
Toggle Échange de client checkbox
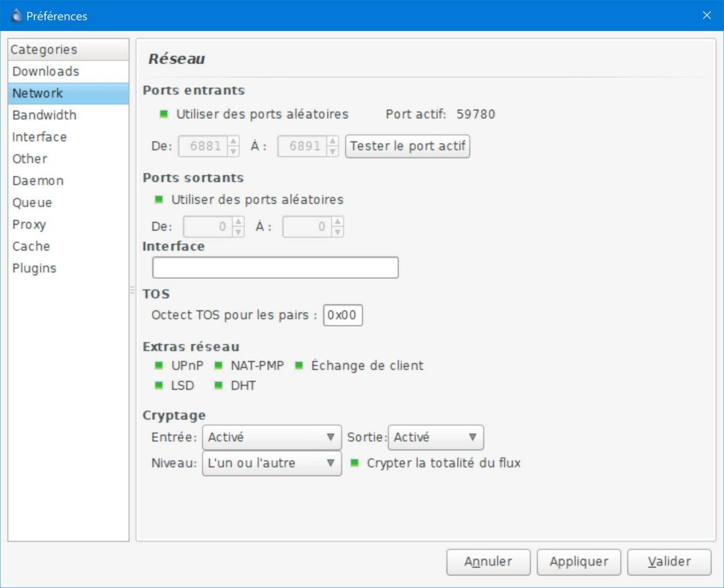tap(299, 365)
